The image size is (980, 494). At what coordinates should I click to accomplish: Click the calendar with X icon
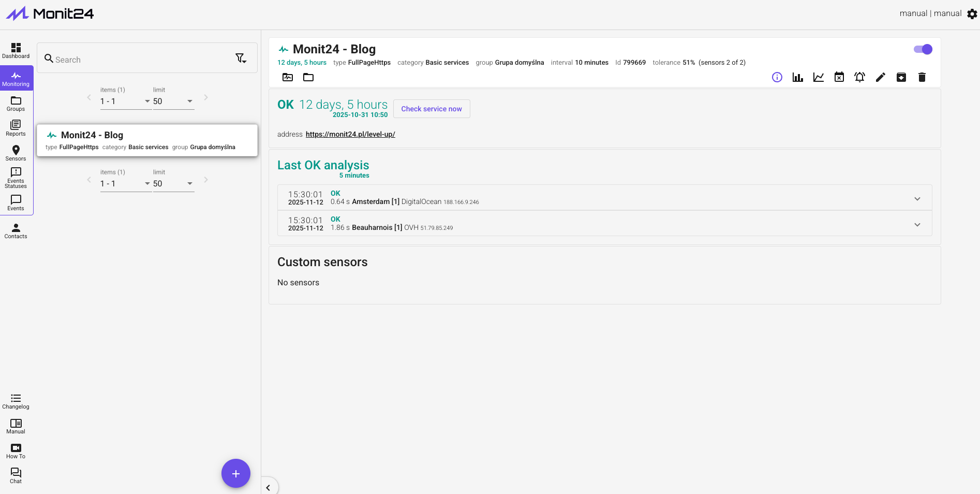click(839, 77)
